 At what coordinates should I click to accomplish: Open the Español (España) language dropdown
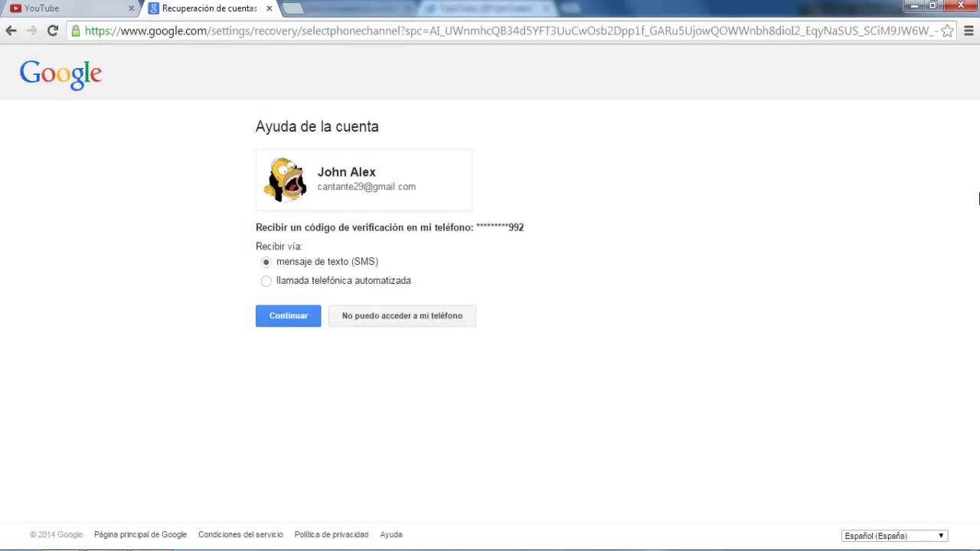pyautogui.click(x=894, y=536)
